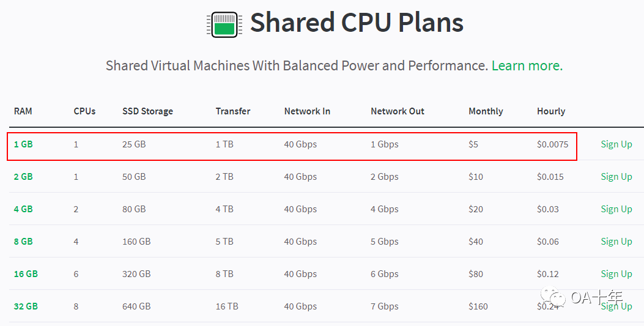The height and width of the screenshot is (326, 644).
Task: Select the 1 GB RAM plan name
Action: [23, 144]
